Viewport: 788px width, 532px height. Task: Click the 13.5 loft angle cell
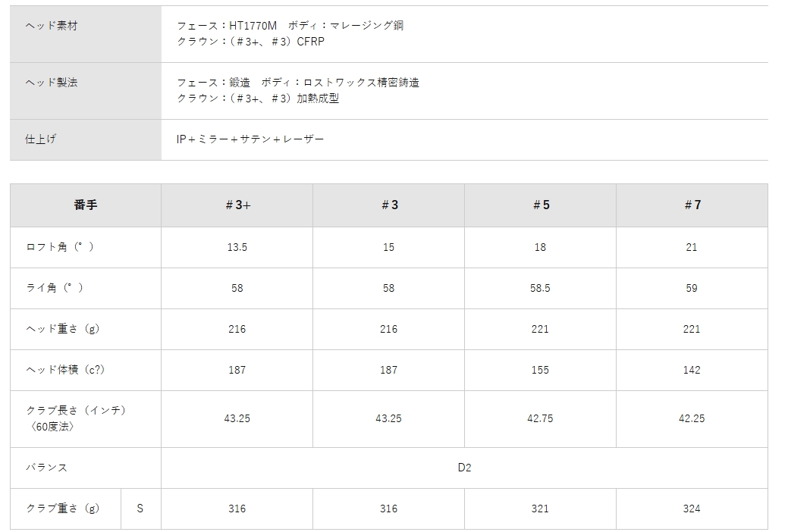[x=237, y=247]
